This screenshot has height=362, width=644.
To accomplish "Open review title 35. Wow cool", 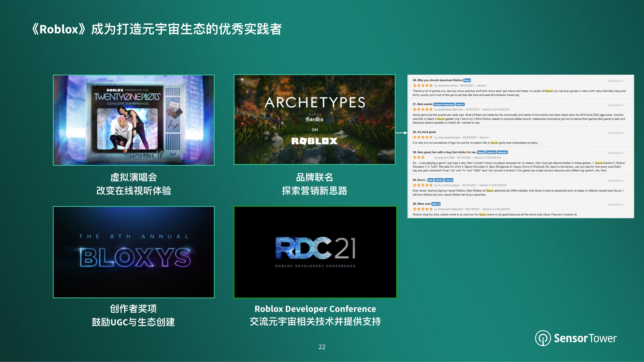I will click(x=421, y=204).
